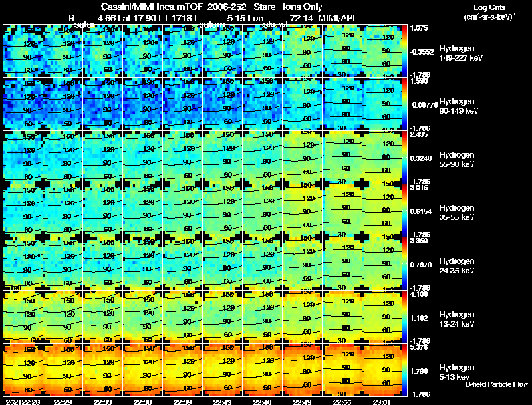Click the 'B-field Particle Flow' label
532x405 pixels.
coord(497,384)
